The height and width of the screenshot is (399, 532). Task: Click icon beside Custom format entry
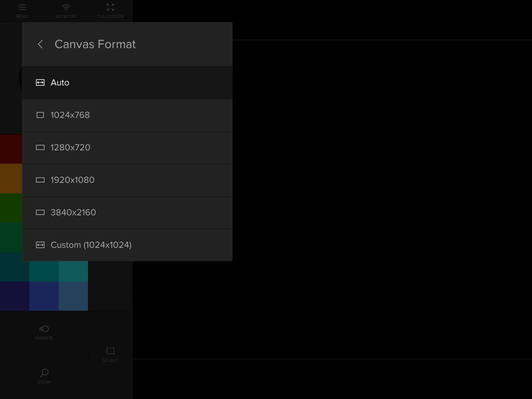[40, 245]
